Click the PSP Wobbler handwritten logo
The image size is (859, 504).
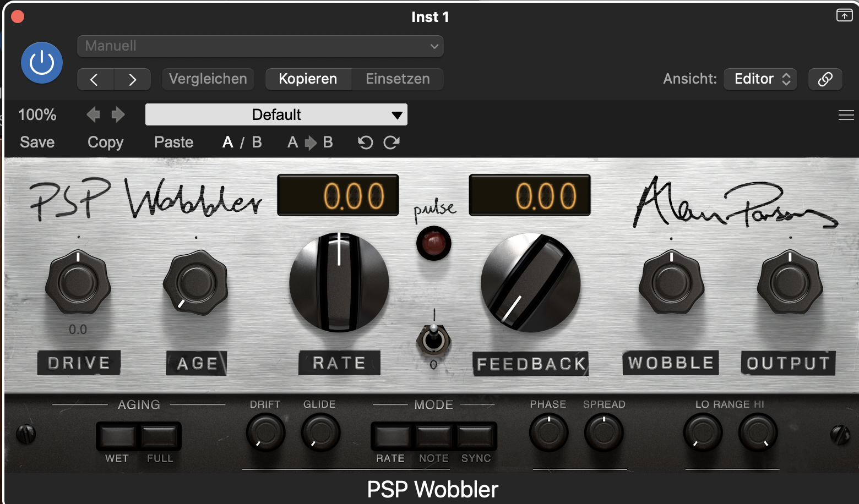point(145,199)
